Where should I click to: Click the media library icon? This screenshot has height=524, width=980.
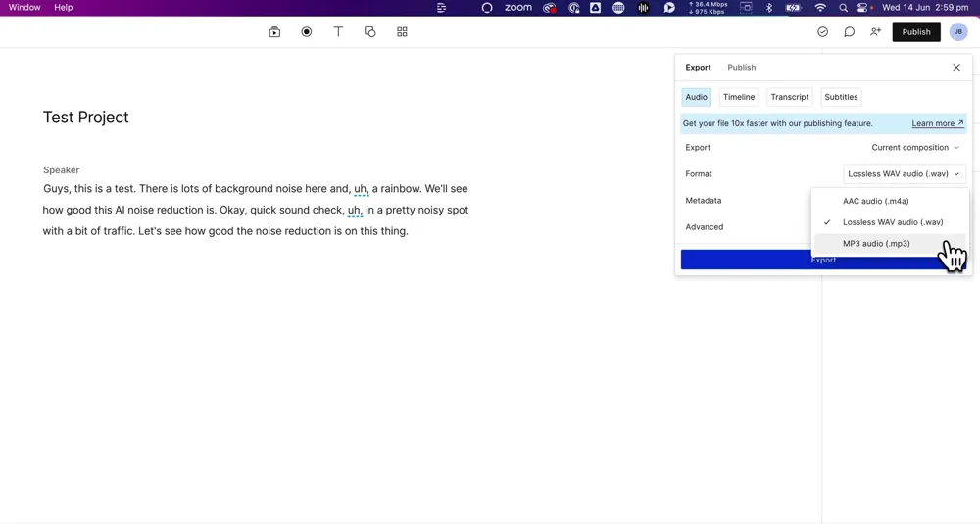click(x=274, y=32)
